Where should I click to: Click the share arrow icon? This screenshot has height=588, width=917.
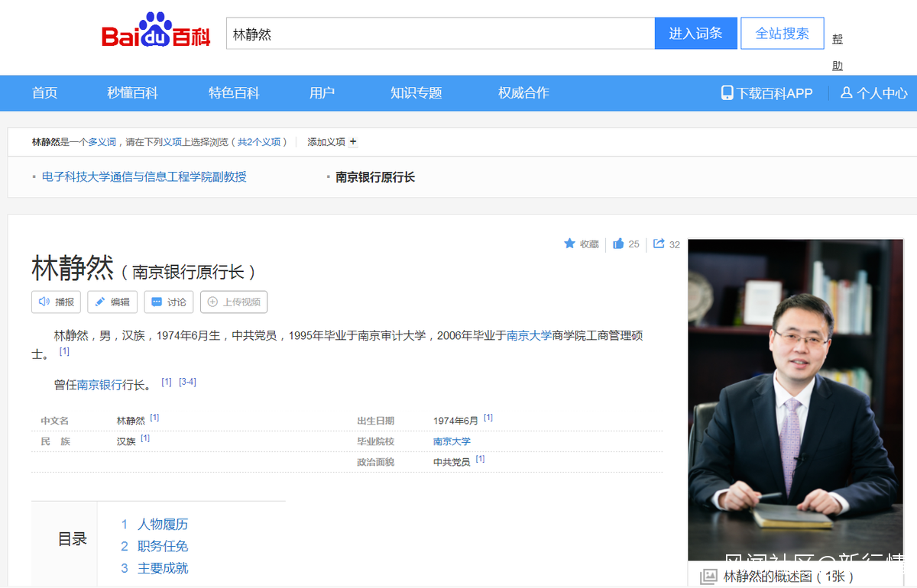659,244
